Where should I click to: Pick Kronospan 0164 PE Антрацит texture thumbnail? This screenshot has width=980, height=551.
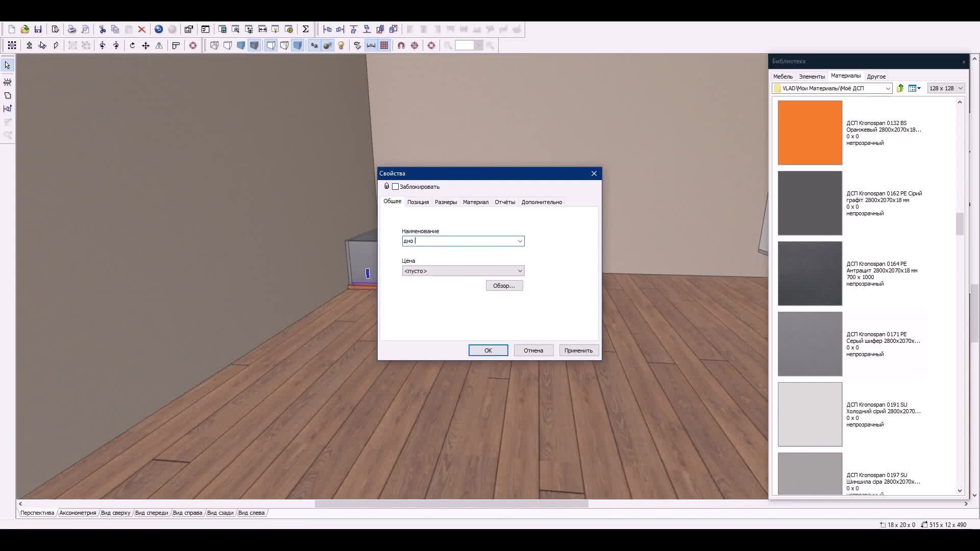pos(810,273)
